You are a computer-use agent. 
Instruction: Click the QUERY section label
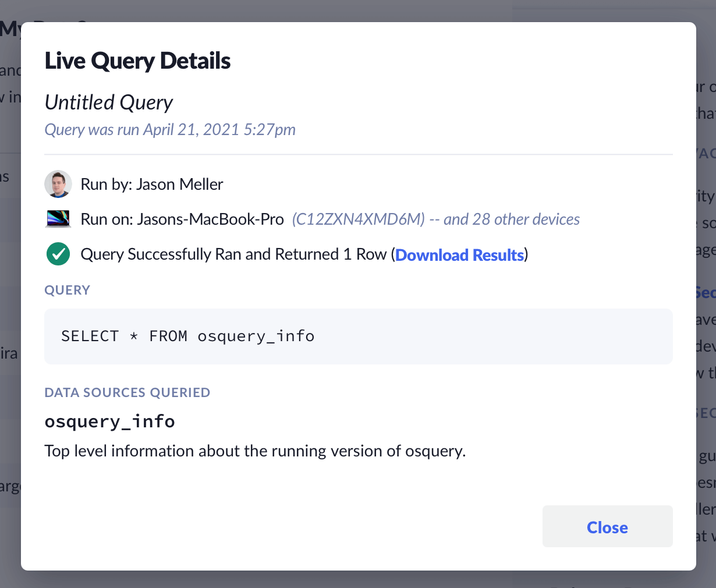tap(68, 291)
